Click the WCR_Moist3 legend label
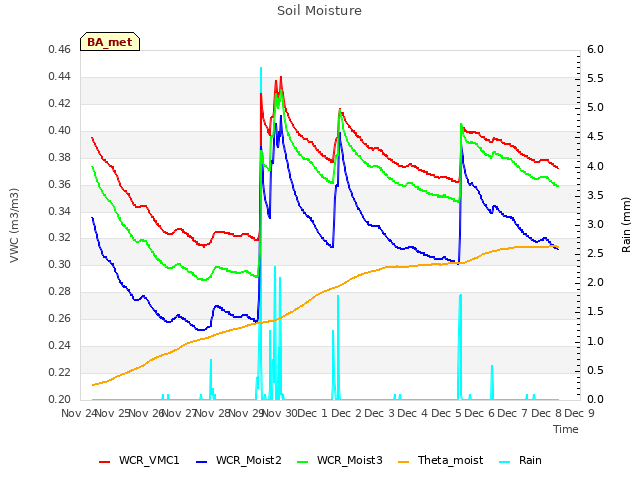 (349, 460)
